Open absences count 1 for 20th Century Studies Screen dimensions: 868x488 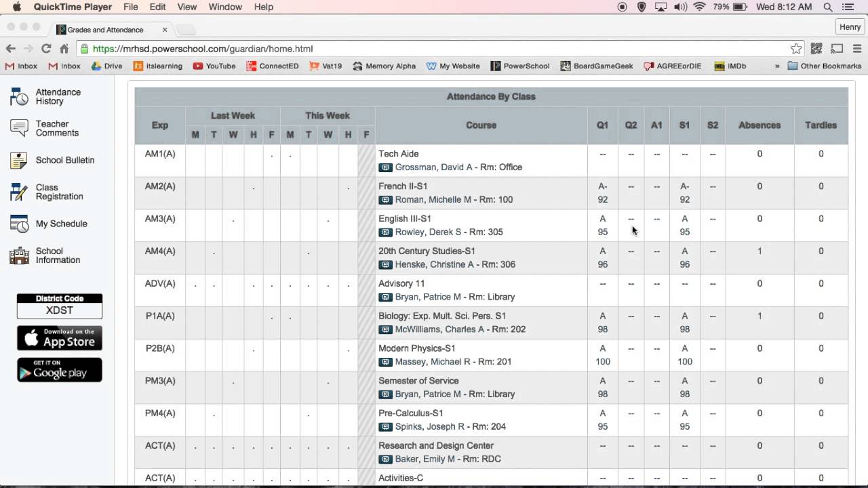point(759,251)
